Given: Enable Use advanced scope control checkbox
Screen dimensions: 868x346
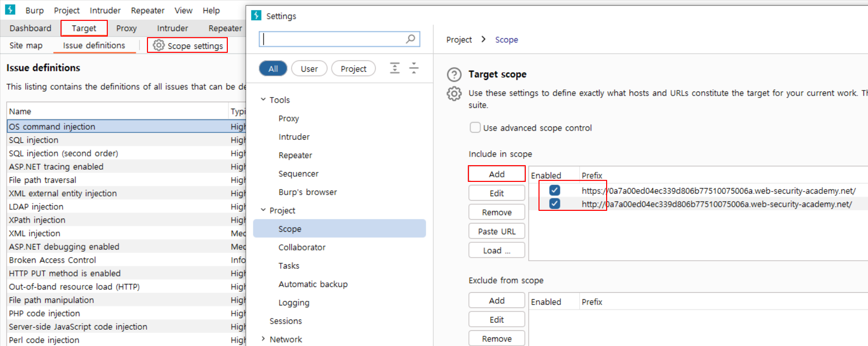Looking at the screenshot, I should click(x=475, y=128).
